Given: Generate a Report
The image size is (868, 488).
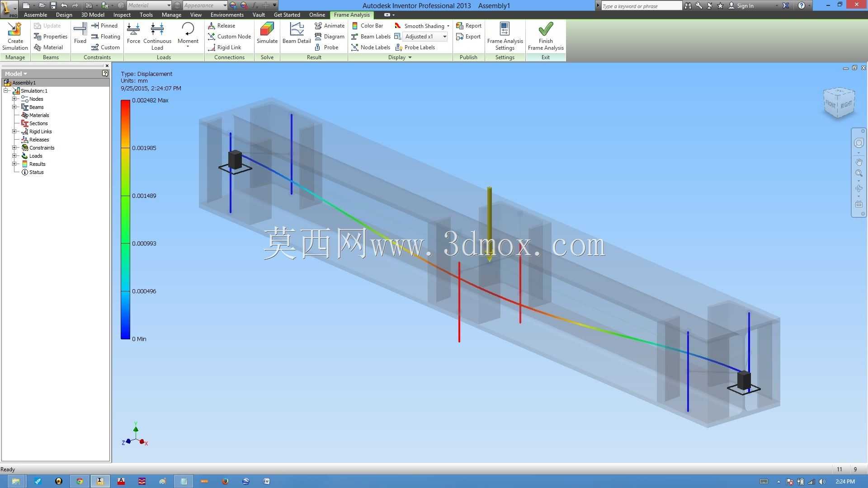Looking at the screenshot, I should pos(469,26).
